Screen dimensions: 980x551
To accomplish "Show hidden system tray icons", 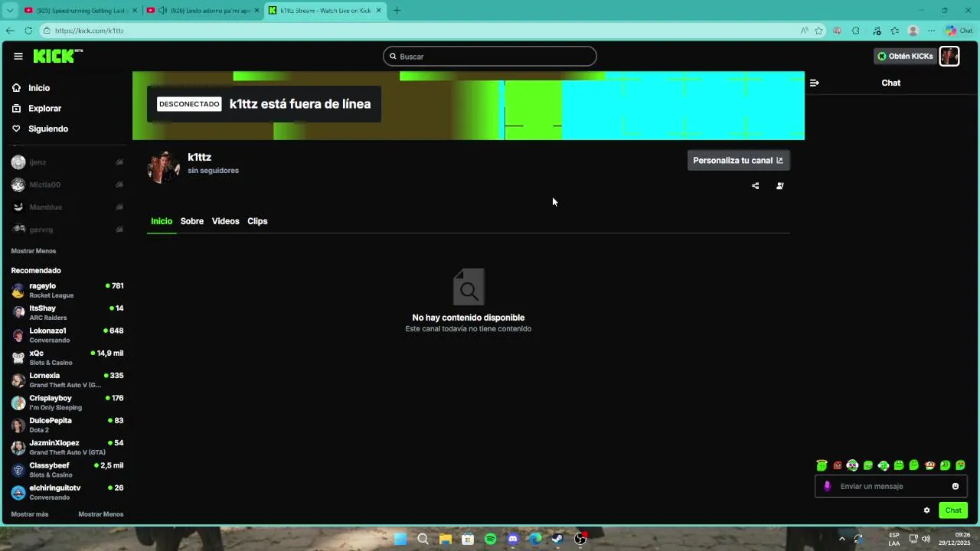I will (841, 539).
